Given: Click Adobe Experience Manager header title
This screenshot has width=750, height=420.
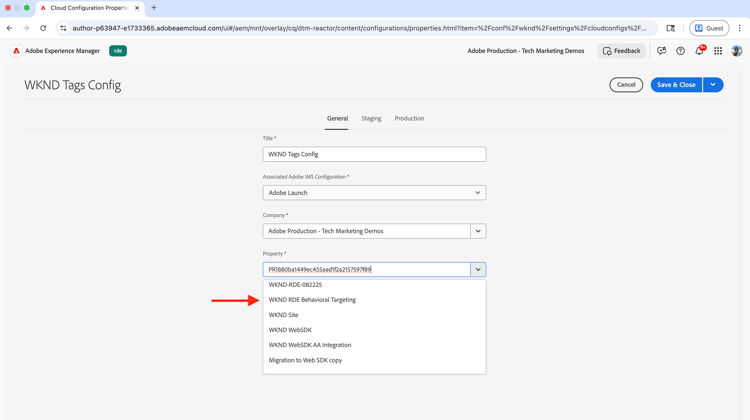Looking at the screenshot, I should tap(62, 51).
